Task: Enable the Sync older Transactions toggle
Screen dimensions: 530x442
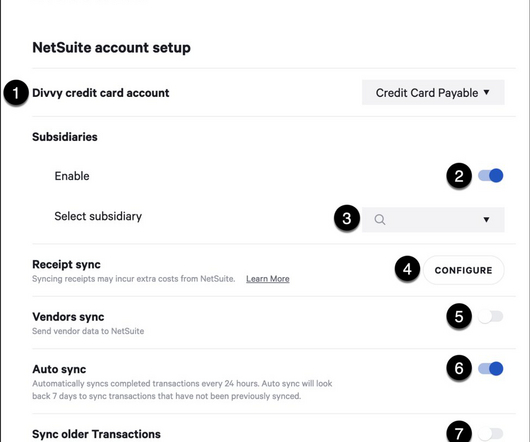Action: point(490,433)
